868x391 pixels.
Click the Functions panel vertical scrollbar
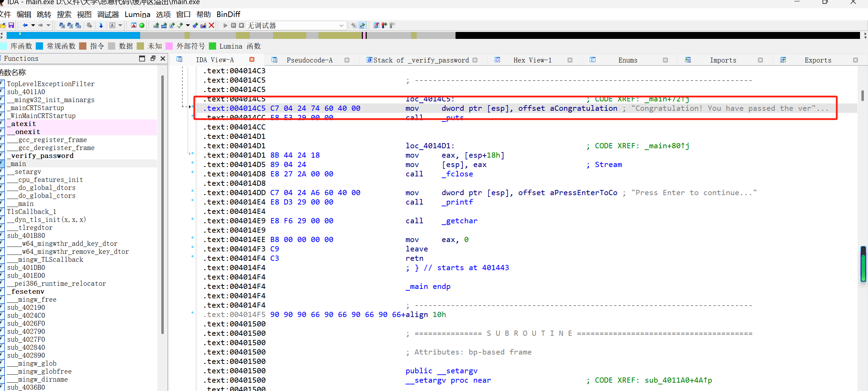[162, 204]
